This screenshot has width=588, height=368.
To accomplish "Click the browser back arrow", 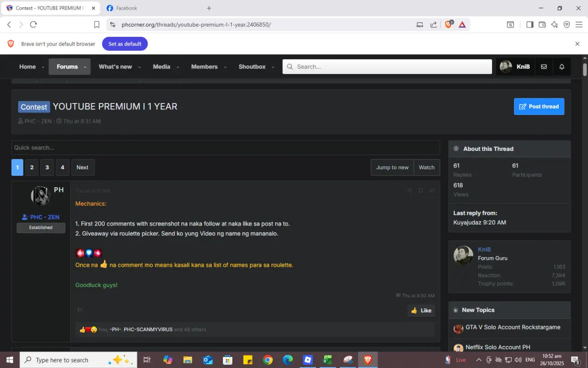I will coord(9,24).
